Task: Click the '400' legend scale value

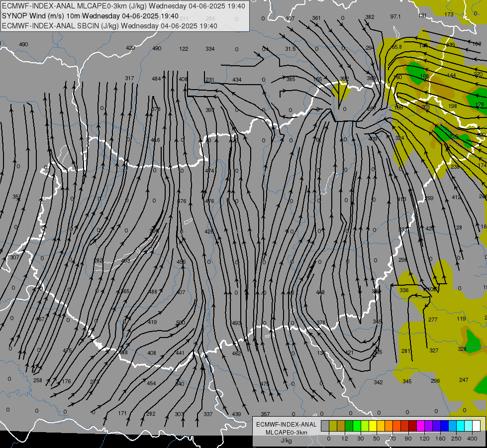Action: [x=472, y=439]
